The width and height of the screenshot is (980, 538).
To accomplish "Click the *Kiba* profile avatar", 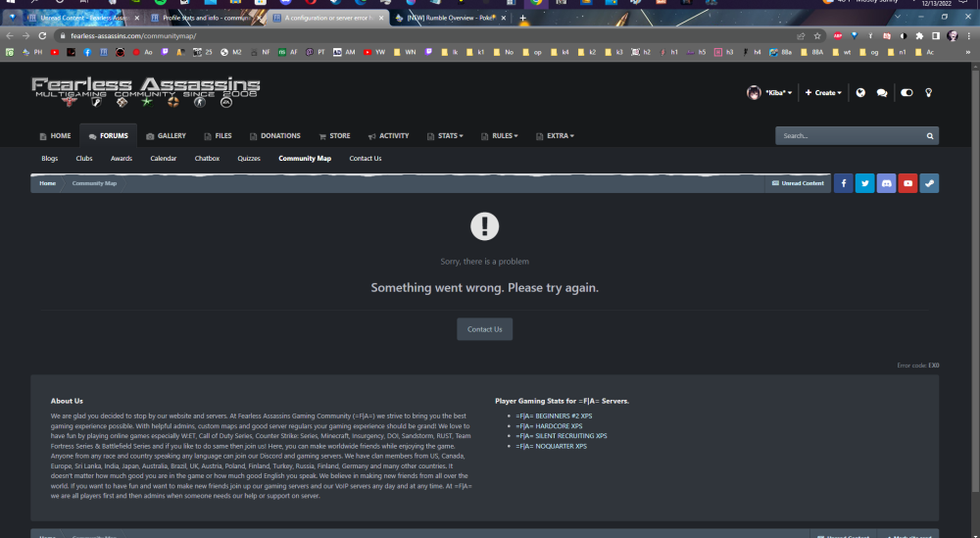I will (754, 92).
